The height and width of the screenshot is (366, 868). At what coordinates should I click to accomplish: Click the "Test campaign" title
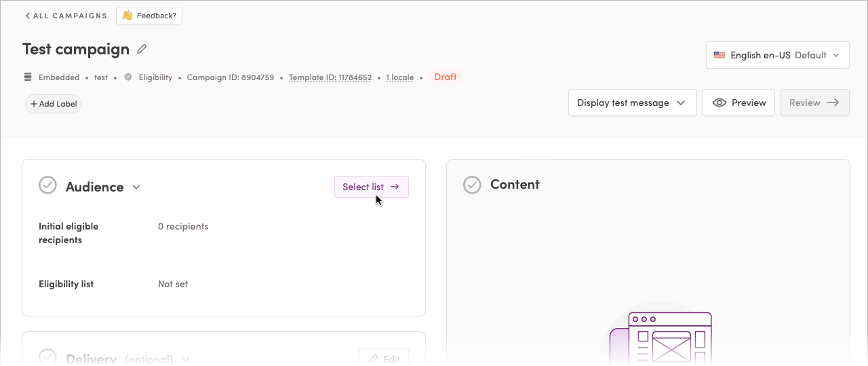pyautogui.click(x=76, y=49)
